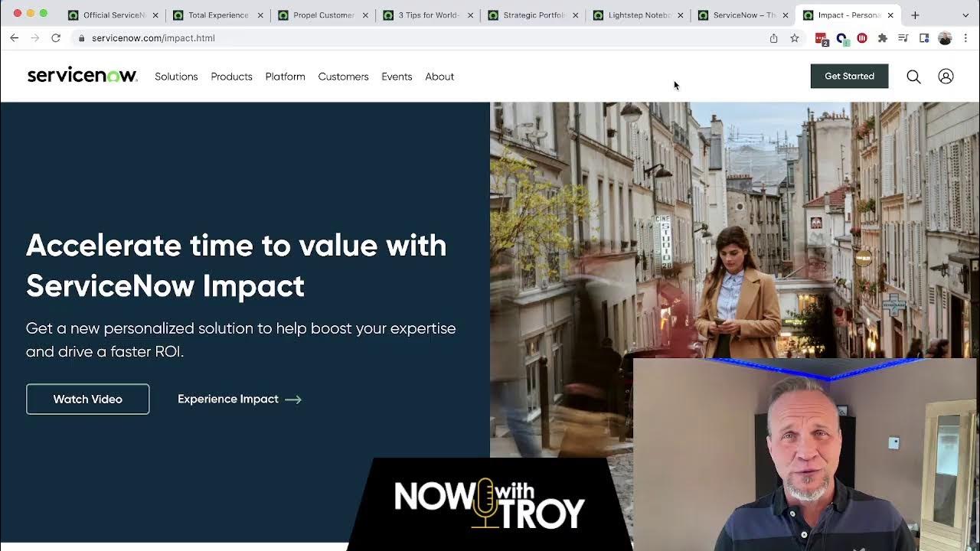Close the Impact - Persona tab

[890, 15]
